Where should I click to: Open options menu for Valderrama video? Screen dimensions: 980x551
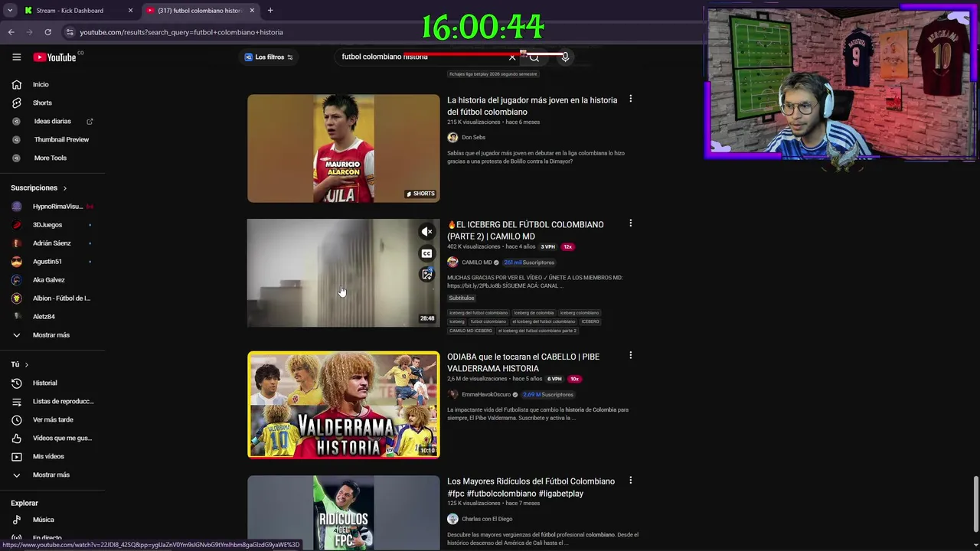(x=630, y=356)
